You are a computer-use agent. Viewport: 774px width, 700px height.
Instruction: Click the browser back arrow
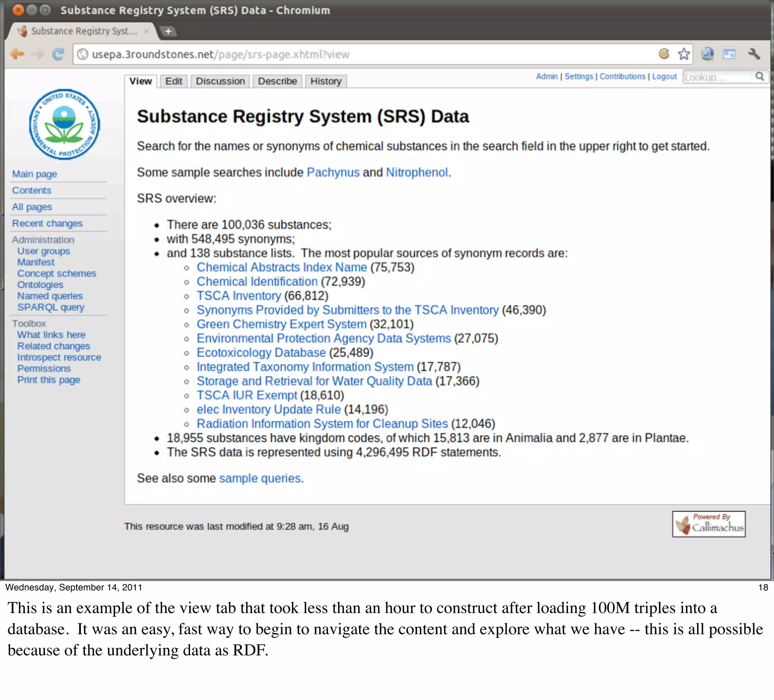(17, 54)
